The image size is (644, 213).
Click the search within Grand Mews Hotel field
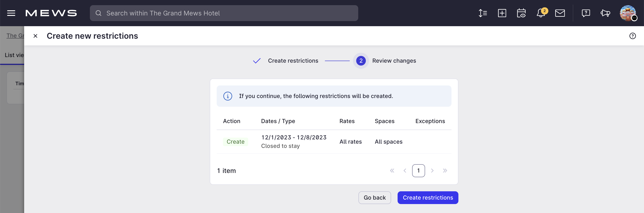(224, 13)
